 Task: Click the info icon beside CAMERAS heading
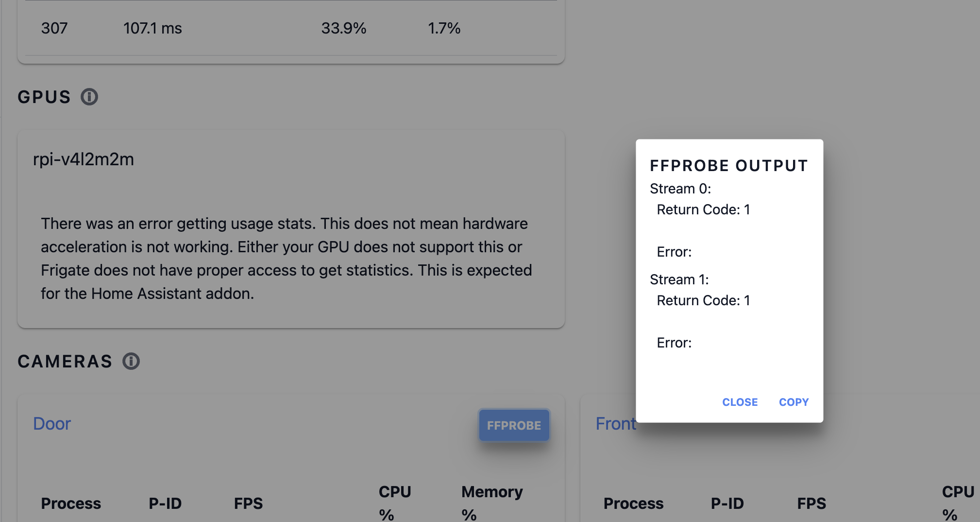(x=131, y=361)
